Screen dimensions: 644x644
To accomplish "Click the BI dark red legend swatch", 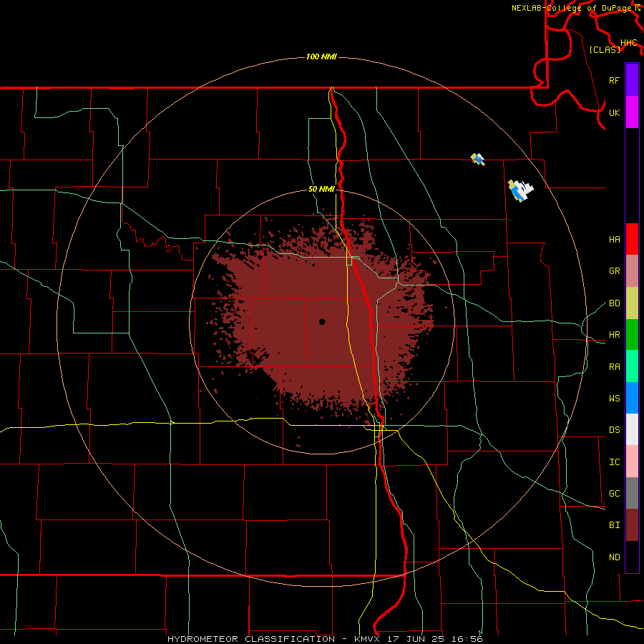I will [632, 525].
